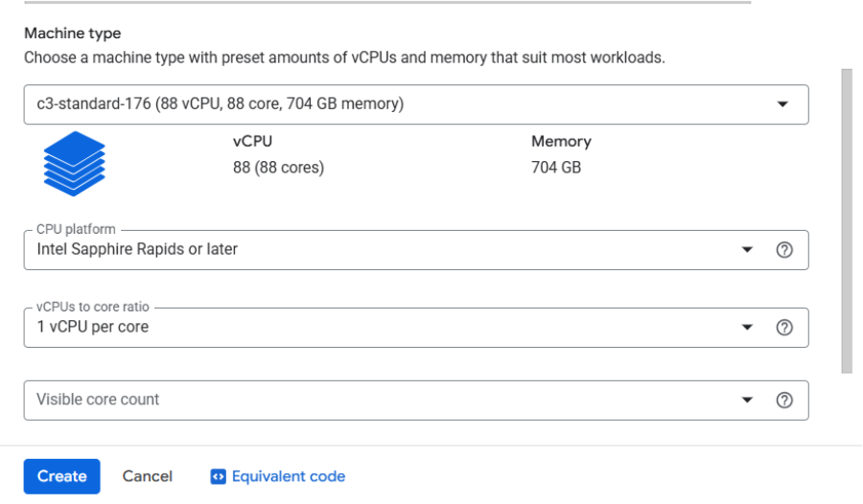Open help for CPU platform

(x=783, y=250)
